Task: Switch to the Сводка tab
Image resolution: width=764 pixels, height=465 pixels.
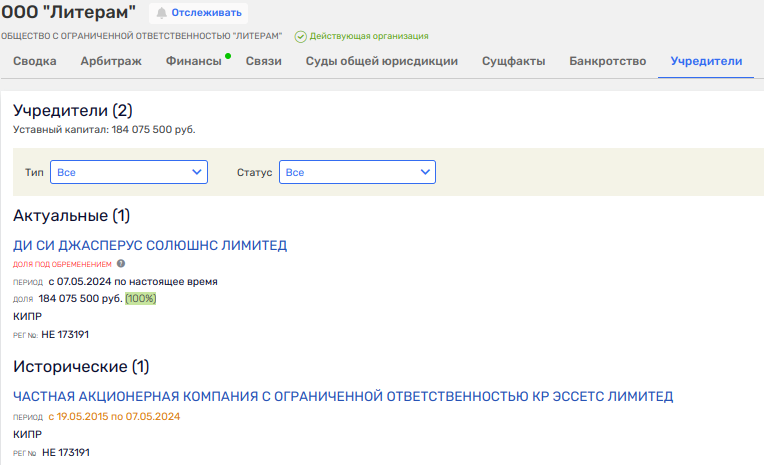Action: 34,61
